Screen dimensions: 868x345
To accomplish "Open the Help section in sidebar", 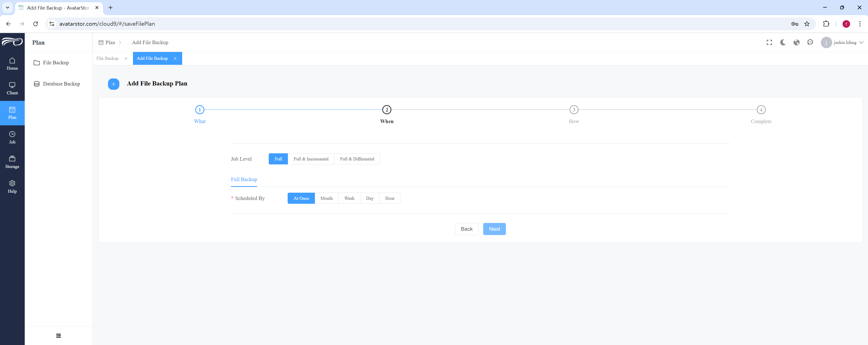I will [x=12, y=187].
